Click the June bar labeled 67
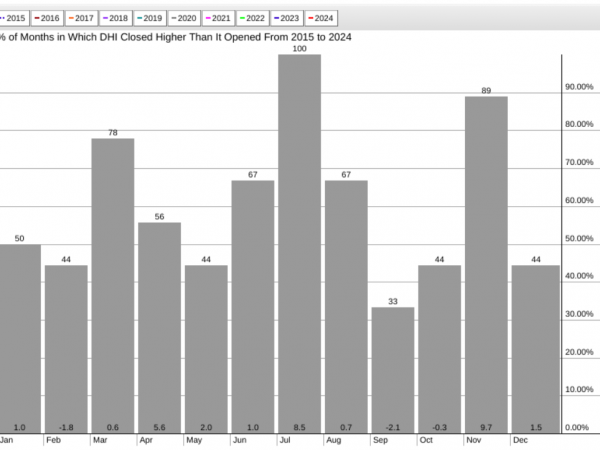This screenshot has height=450, width=600. pyautogui.click(x=253, y=307)
